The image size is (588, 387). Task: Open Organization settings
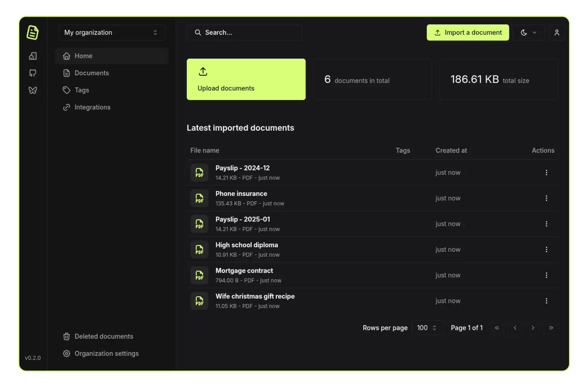point(111,354)
